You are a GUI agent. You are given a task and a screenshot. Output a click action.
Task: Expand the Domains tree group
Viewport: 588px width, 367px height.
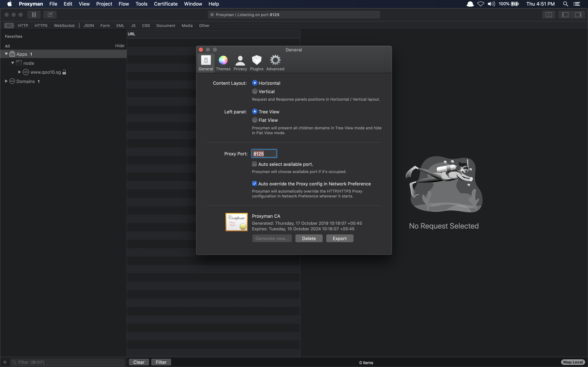[x=6, y=81]
